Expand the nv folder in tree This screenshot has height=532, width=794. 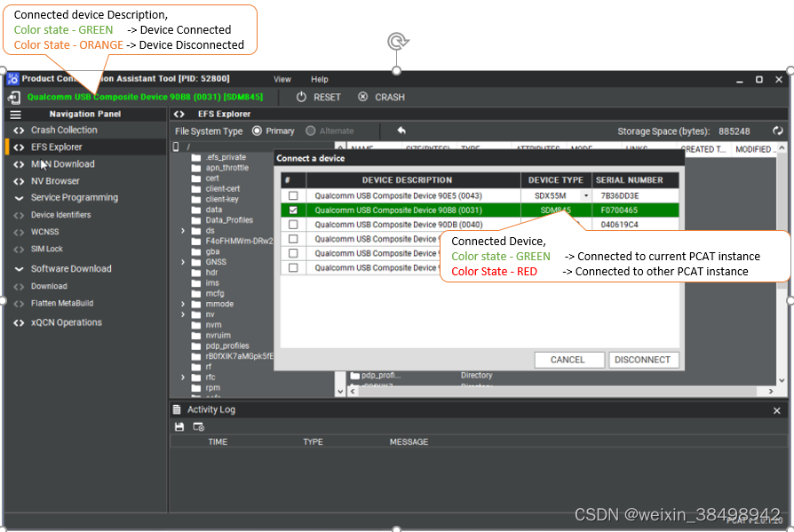pyautogui.click(x=183, y=314)
